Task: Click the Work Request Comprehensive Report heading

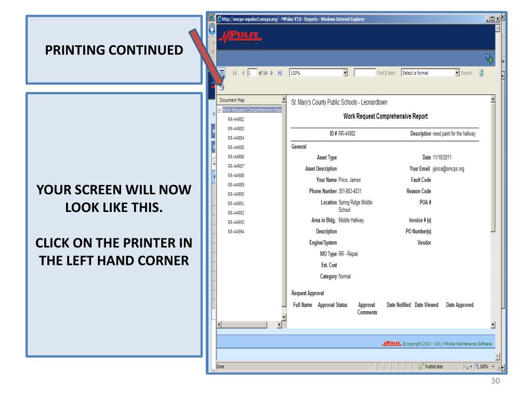Action: pyautogui.click(x=385, y=116)
